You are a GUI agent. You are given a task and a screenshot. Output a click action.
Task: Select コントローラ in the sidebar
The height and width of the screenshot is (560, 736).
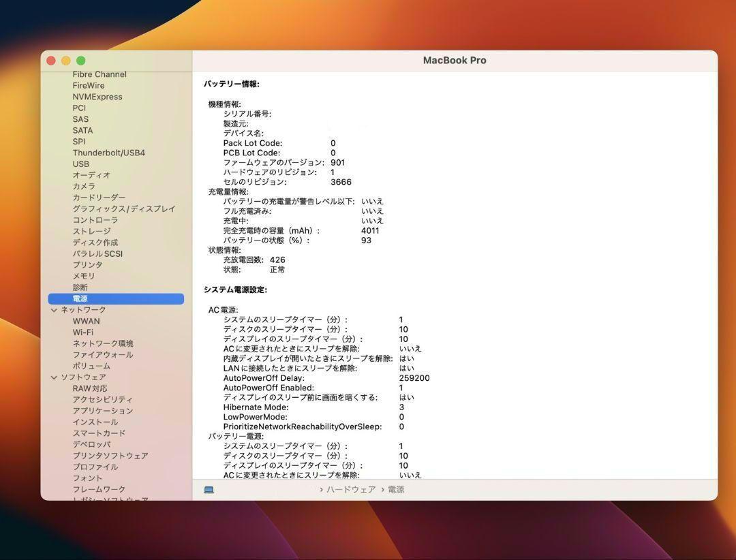pos(95,220)
